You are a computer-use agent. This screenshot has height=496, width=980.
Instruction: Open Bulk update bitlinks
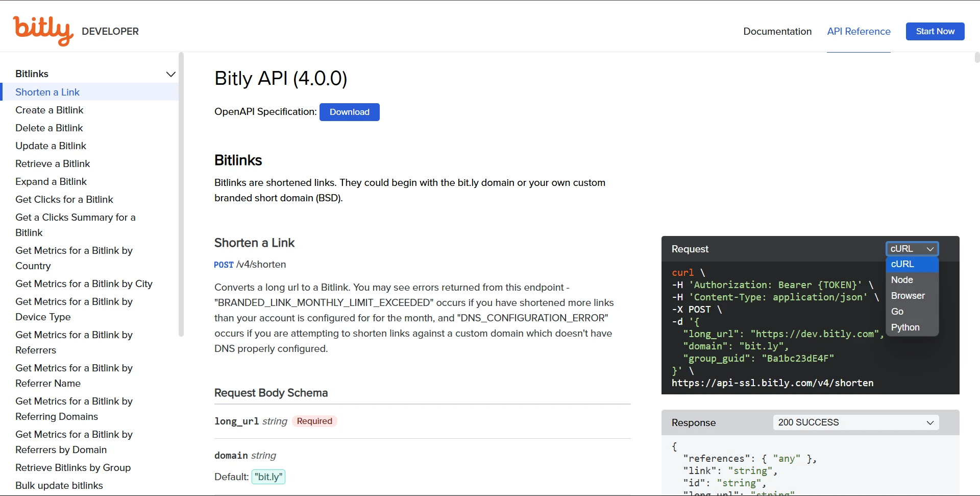click(x=60, y=485)
